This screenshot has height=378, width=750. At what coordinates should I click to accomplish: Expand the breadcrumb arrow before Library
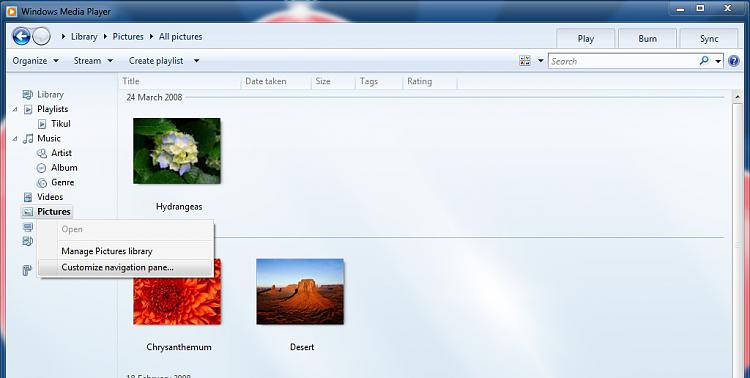click(x=64, y=36)
